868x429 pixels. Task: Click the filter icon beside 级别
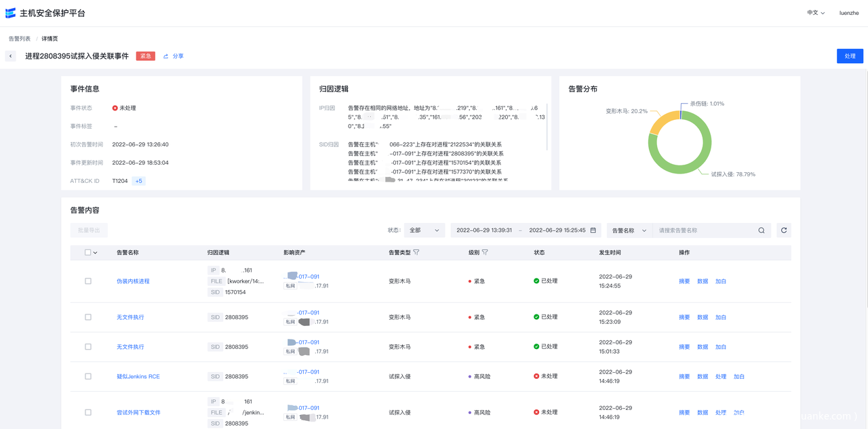[485, 252]
